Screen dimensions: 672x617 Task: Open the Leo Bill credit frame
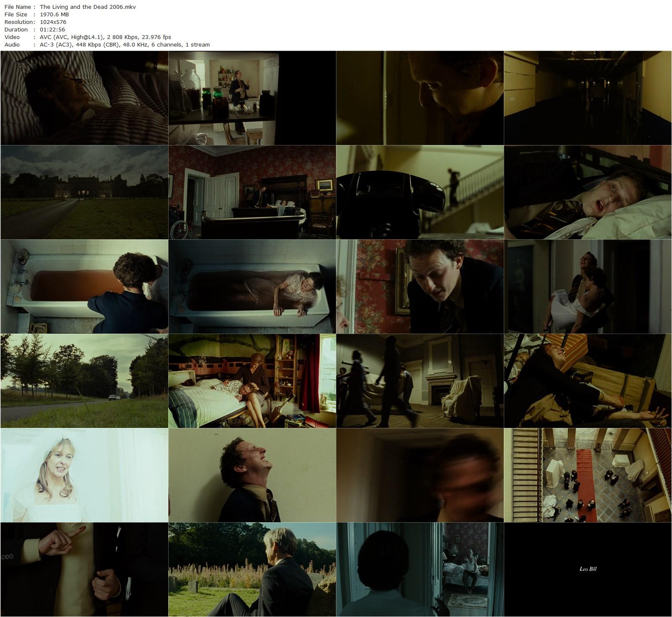(x=588, y=570)
